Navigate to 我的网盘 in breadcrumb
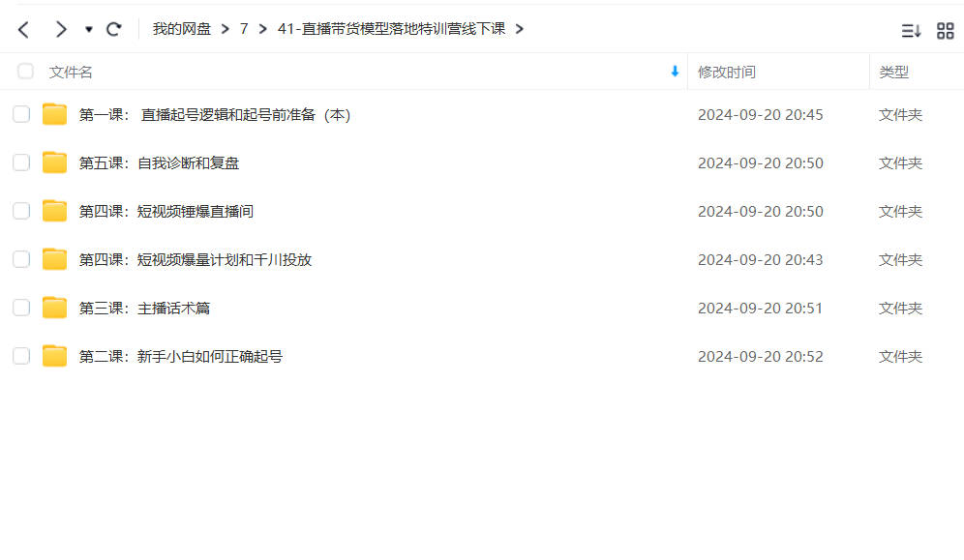 181,29
